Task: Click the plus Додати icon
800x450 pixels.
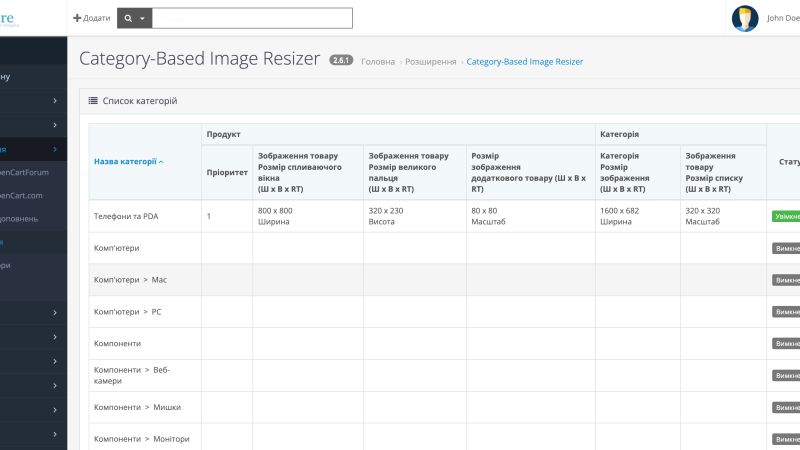Action: tap(77, 18)
